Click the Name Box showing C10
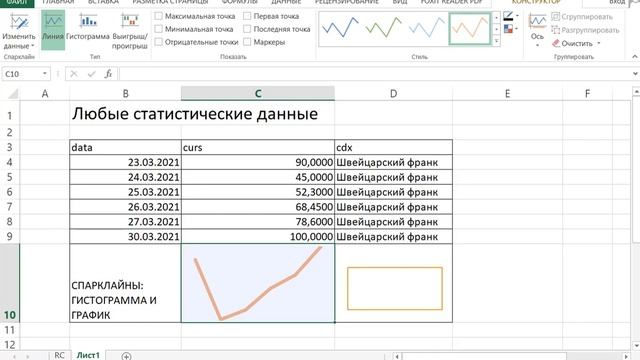 point(21,74)
